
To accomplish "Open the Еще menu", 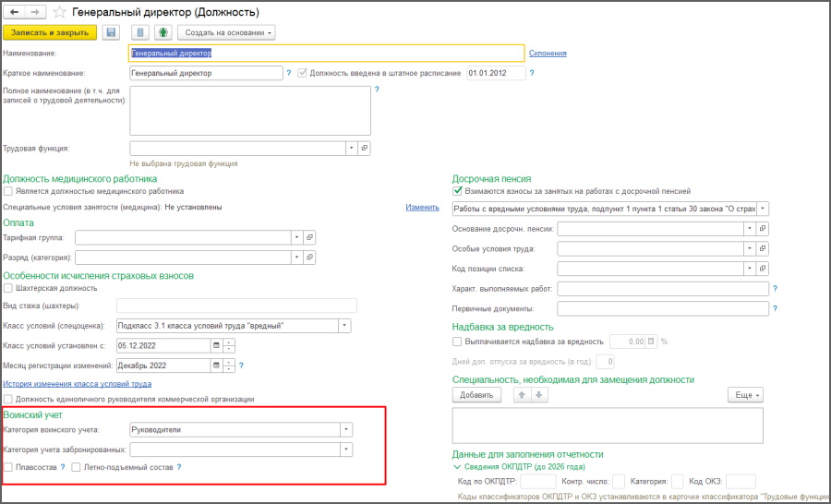I will (745, 395).
